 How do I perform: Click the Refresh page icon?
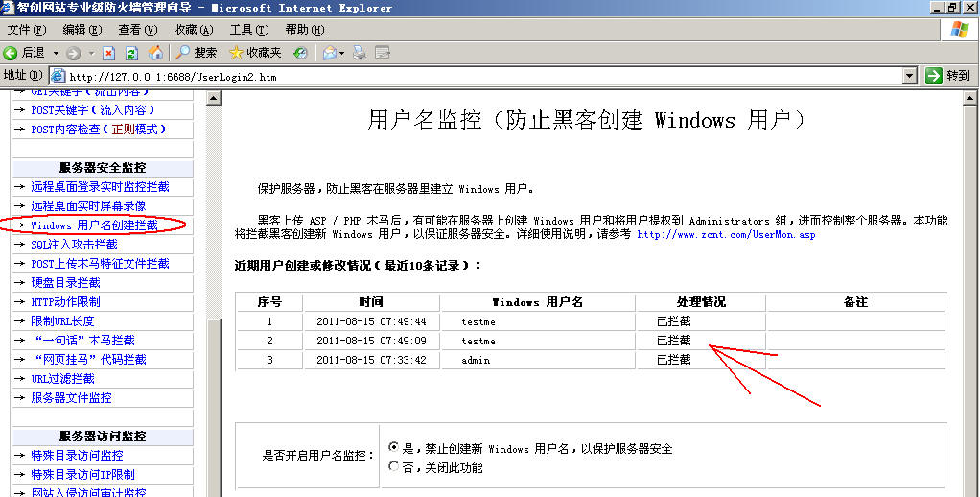click(x=132, y=53)
